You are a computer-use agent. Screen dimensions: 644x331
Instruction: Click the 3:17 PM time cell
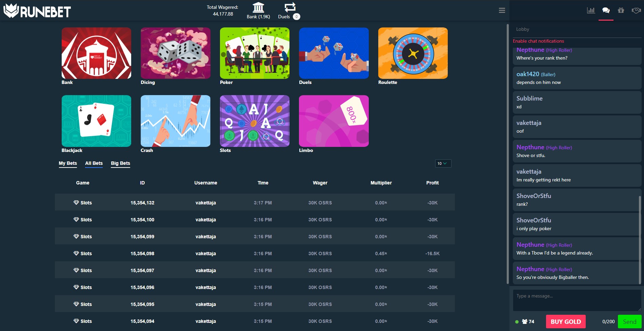(x=263, y=203)
